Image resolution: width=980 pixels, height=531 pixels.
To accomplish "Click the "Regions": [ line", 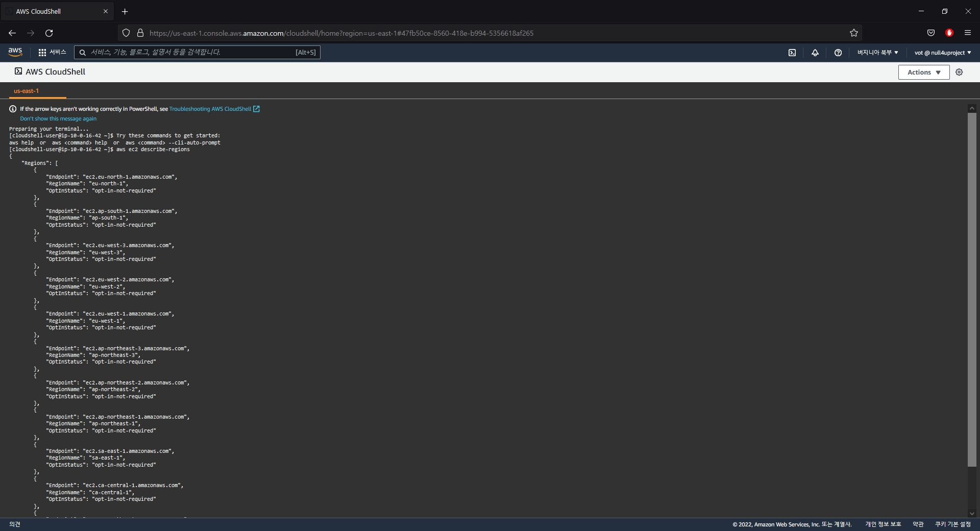I will (40, 163).
